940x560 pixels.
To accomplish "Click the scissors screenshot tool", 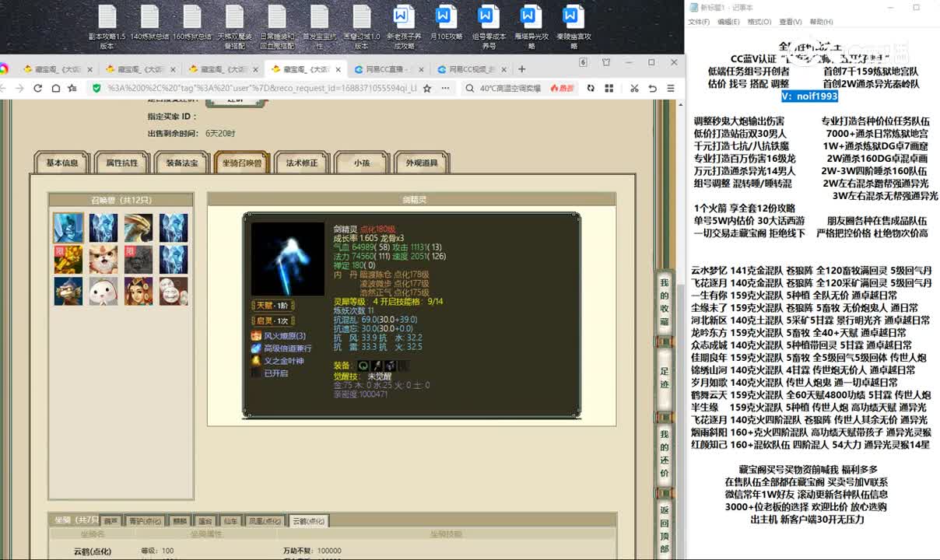I will coord(634,89).
